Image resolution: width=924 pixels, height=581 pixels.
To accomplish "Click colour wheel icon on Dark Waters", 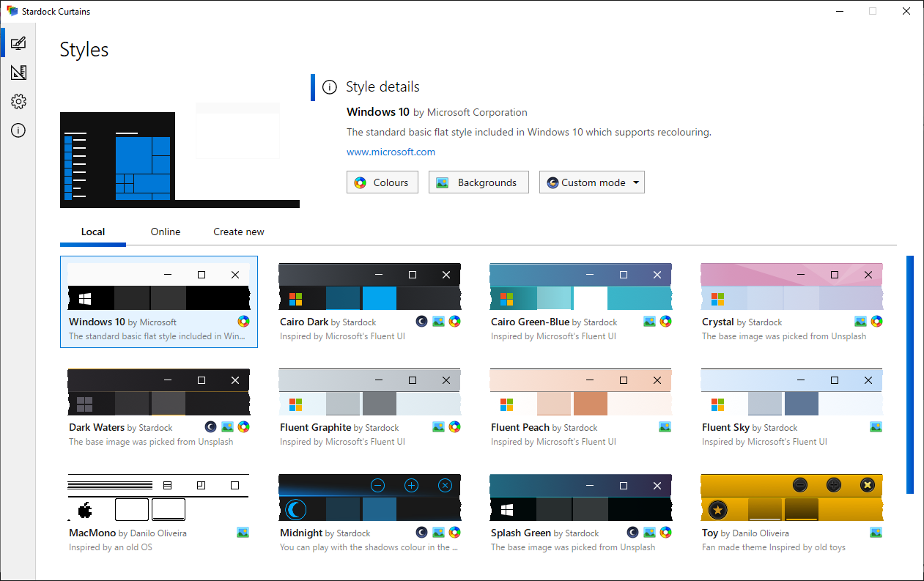I will click(x=243, y=427).
